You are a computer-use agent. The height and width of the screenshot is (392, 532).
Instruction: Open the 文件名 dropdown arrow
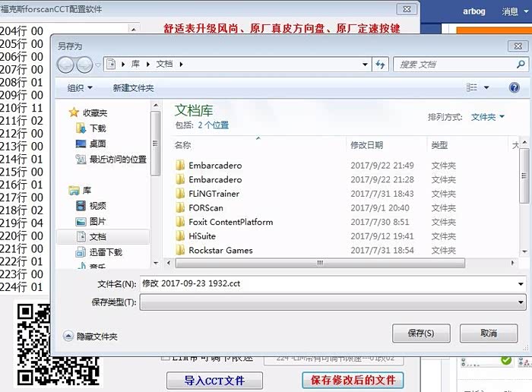click(521, 283)
